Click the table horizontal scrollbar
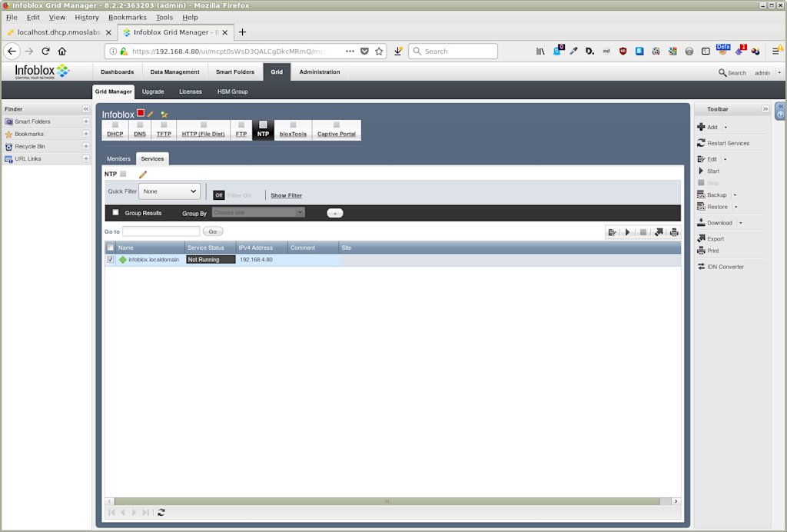Image resolution: width=787 pixels, height=532 pixels. [387, 501]
